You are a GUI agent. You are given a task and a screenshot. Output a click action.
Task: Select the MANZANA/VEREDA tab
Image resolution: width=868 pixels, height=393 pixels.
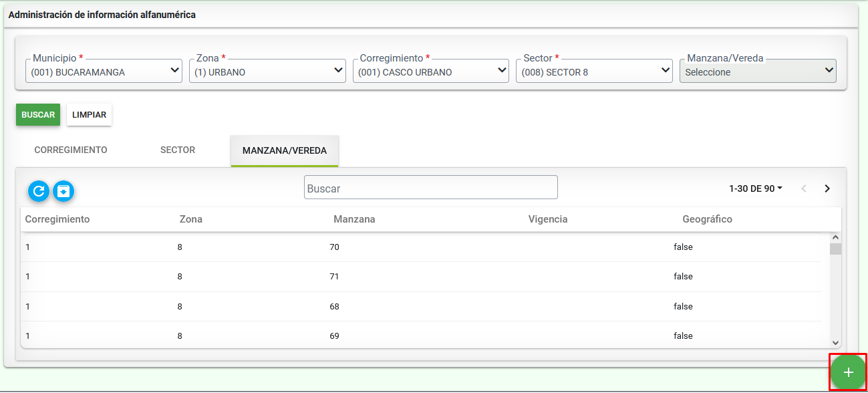coord(285,150)
